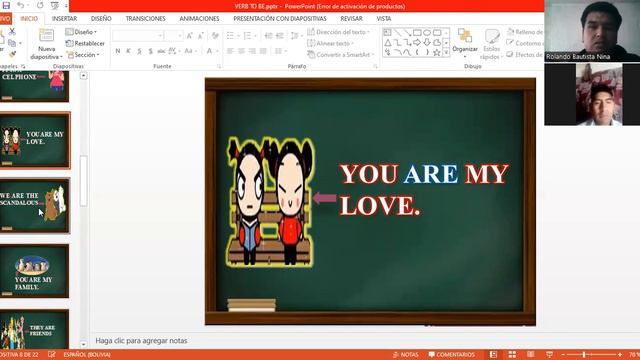Increase list indent level

[x=280, y=36]
